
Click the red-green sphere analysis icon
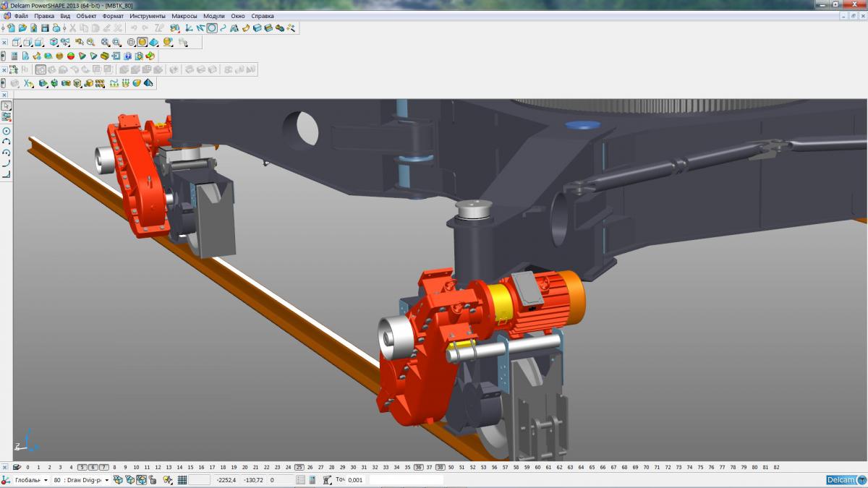(x=71, y=56)
